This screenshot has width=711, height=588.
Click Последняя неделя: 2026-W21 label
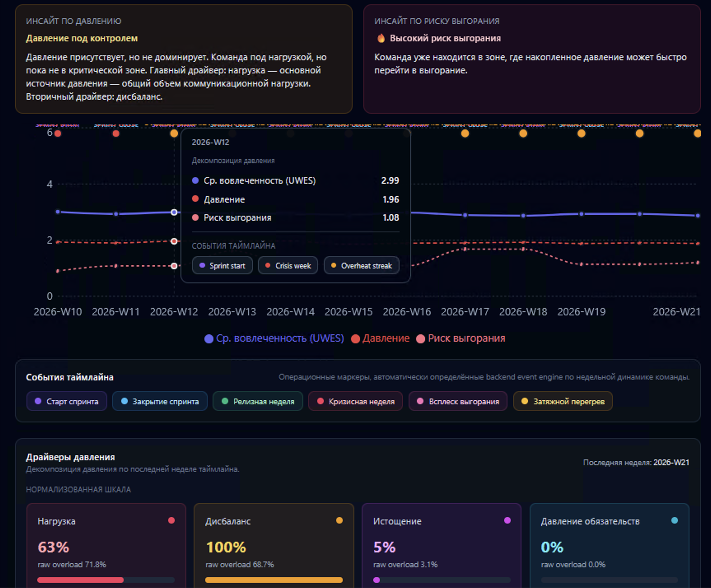point(636,462)
